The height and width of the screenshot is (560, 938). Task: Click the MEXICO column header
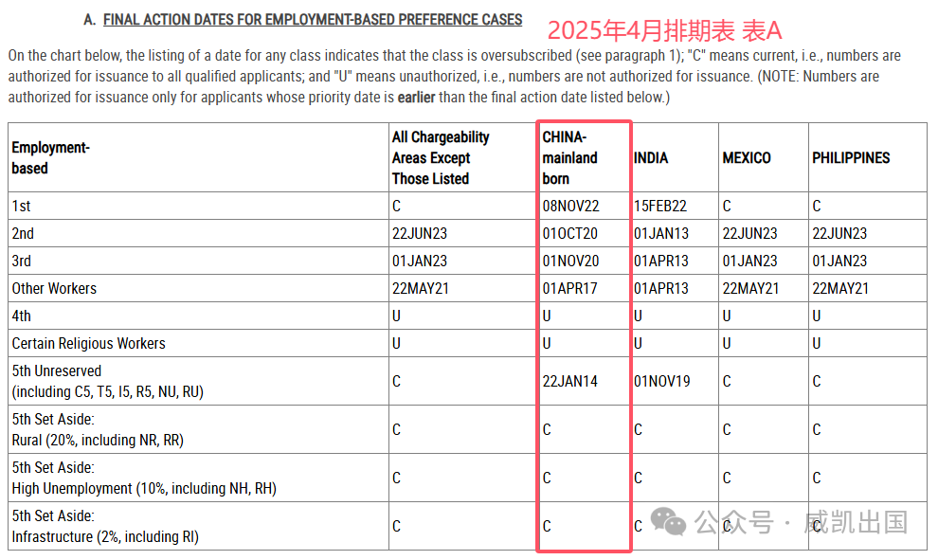click(747, 158)
